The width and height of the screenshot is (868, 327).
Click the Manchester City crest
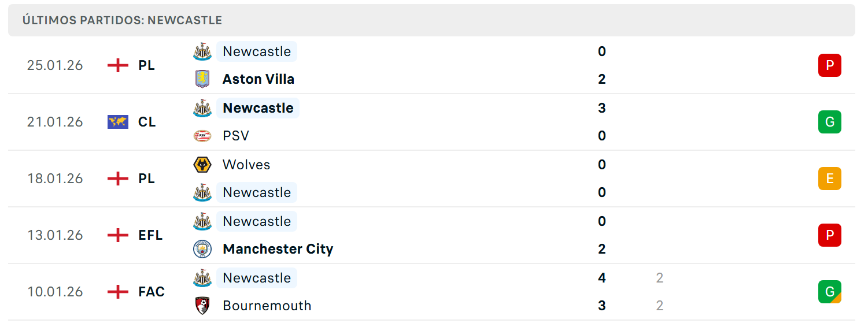click(202, 249)
